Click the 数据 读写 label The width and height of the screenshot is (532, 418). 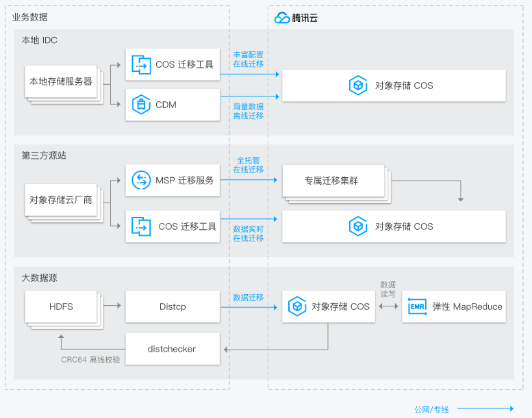coord(388,289)
